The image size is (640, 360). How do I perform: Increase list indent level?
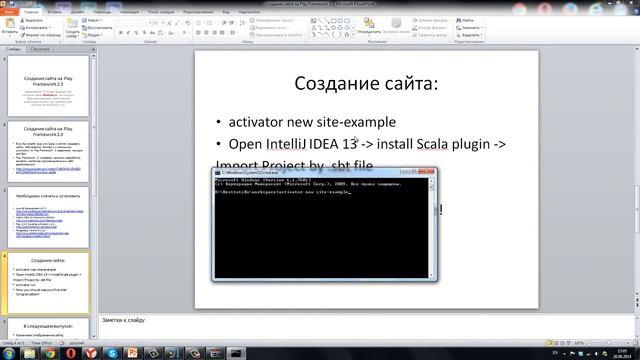[x=232, y=23]
